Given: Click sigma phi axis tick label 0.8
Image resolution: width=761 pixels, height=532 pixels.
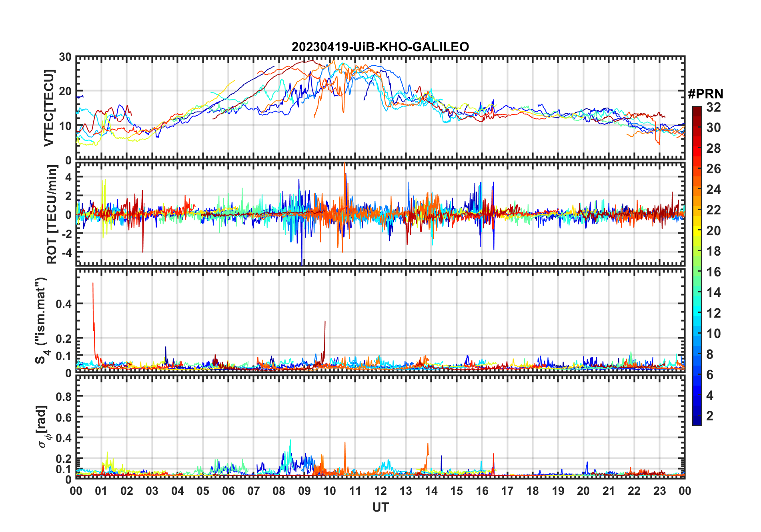Looking at the screenshot, I should [64, 396].
